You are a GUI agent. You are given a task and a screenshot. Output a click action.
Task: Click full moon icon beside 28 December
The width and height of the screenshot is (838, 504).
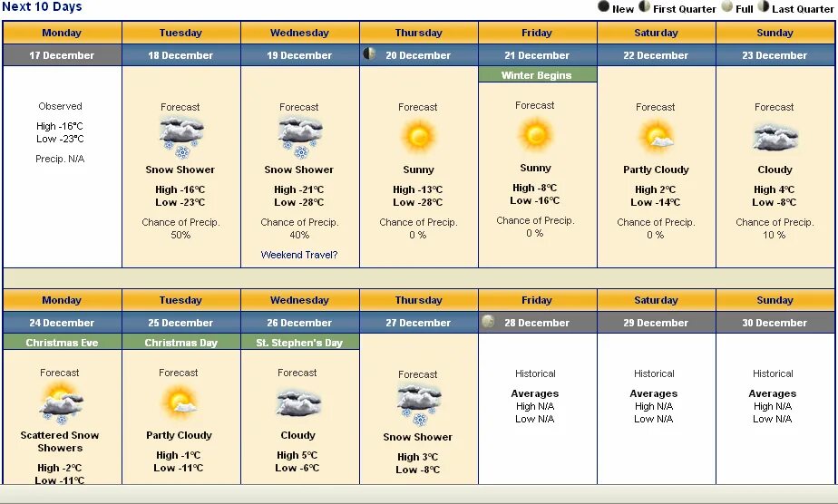coord(487,321)
